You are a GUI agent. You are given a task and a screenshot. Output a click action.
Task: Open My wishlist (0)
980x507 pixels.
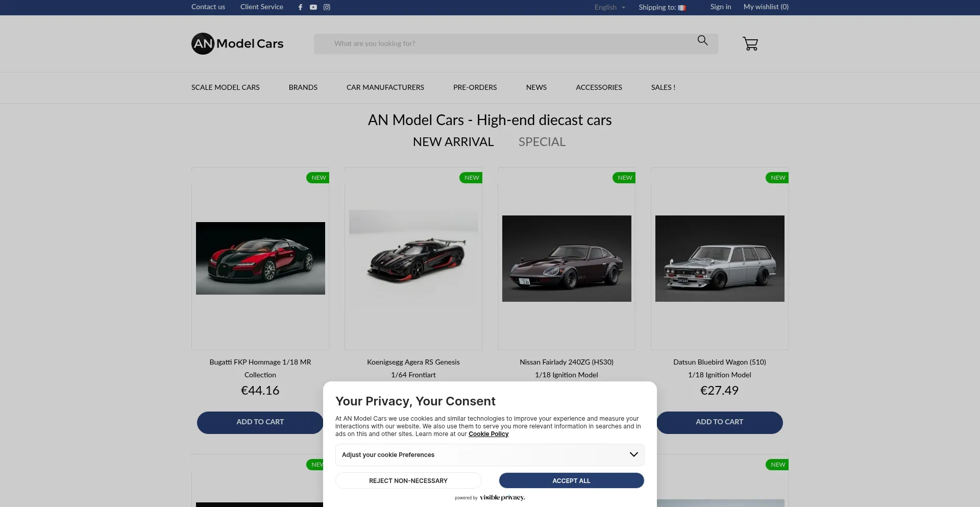pos(766,7)
